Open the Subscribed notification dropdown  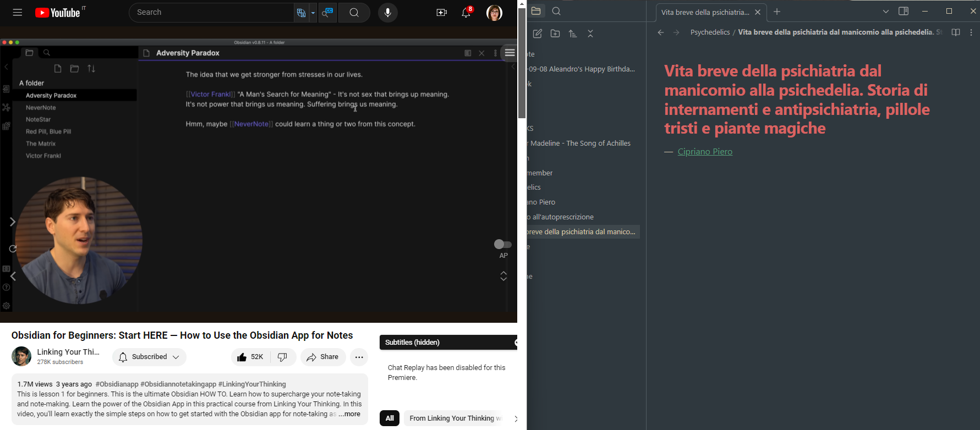click(x=149, y=357)
